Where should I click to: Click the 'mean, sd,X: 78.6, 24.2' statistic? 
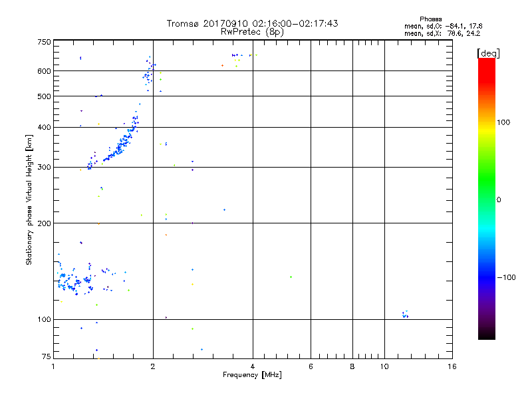pos(442,33)
